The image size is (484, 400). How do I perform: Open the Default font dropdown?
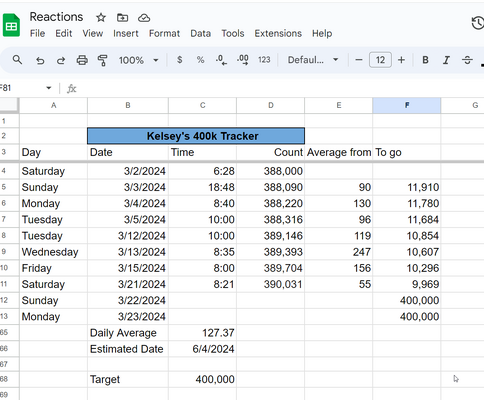313,60
